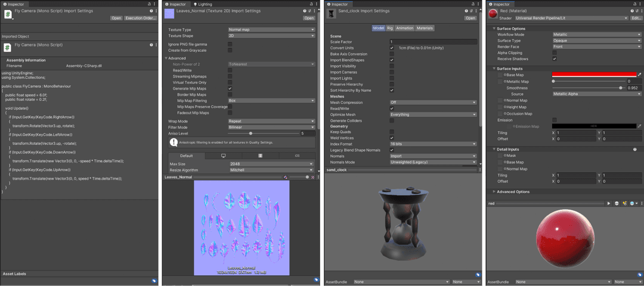Toggle Weld Vertices checkbox
This screenshot has height=286, width=644.
coord(392,137)
